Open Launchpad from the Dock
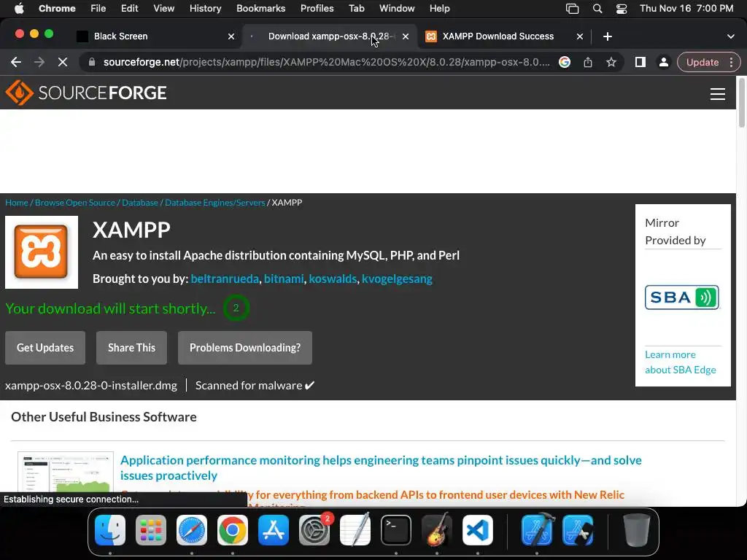This screenshot has width=747, height=560. [151, 530]
